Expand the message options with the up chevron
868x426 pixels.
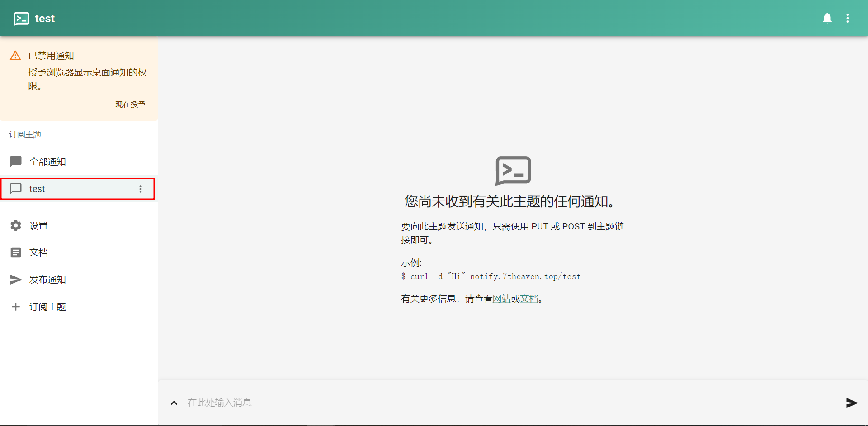click(174, 403)
